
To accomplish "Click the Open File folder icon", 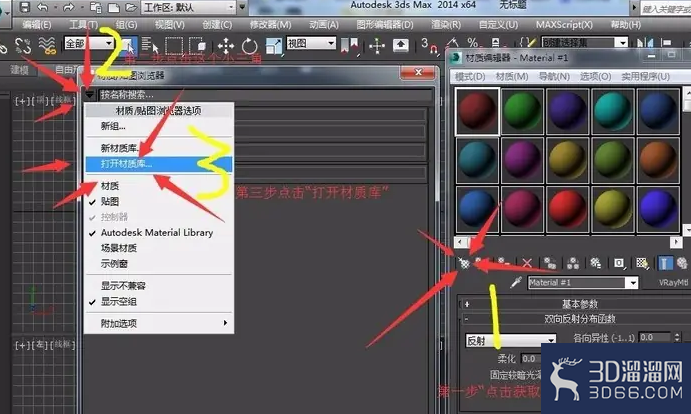I will tap(131, 7).
